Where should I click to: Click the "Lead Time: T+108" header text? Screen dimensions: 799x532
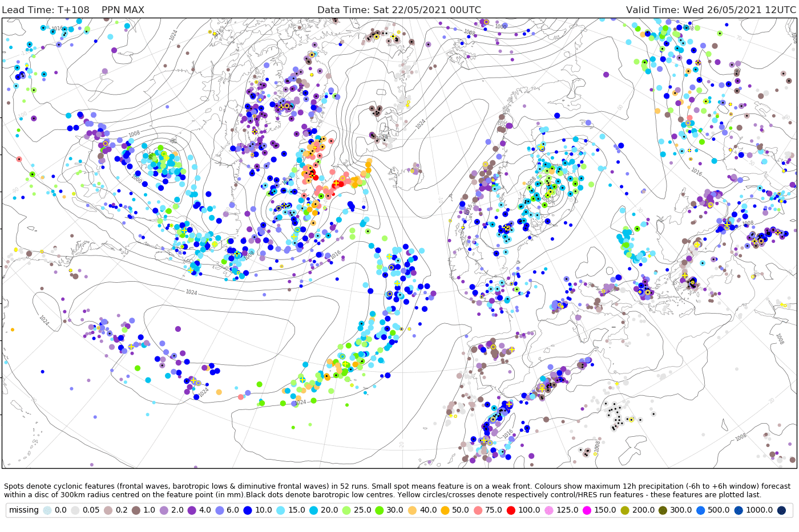[46, 10]
